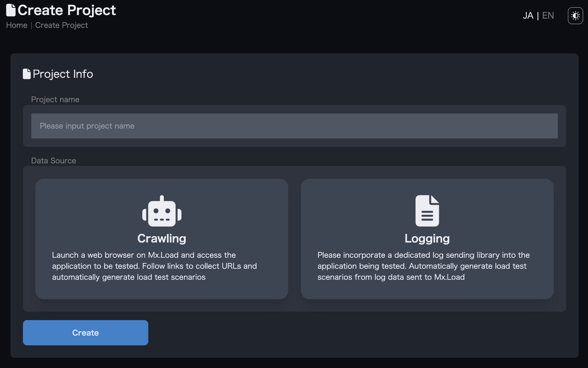Click the Logging document icon
588x368 pixels.
coord(427,211)
